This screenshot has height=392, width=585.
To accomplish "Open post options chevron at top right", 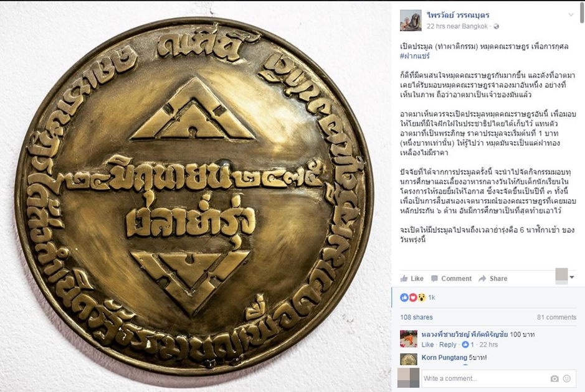I will 571,15.
